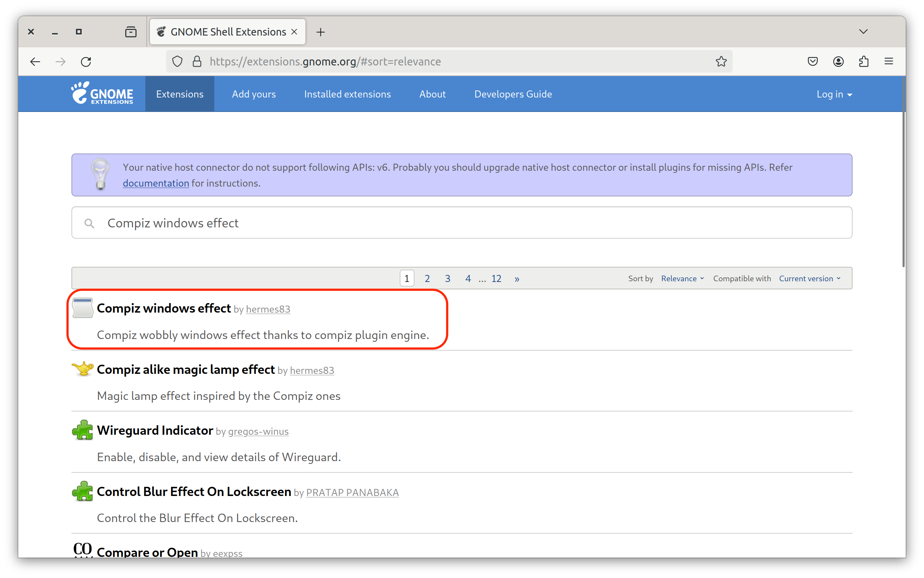This screenshot has height=578, width=924.
Task: Go to Installed extensions page
Action: click(x=347, y=94)
